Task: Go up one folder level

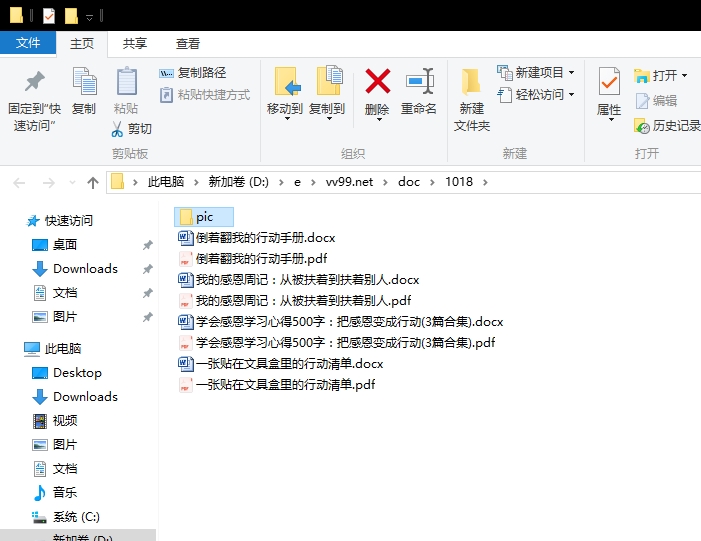Action: click(93, 182)
